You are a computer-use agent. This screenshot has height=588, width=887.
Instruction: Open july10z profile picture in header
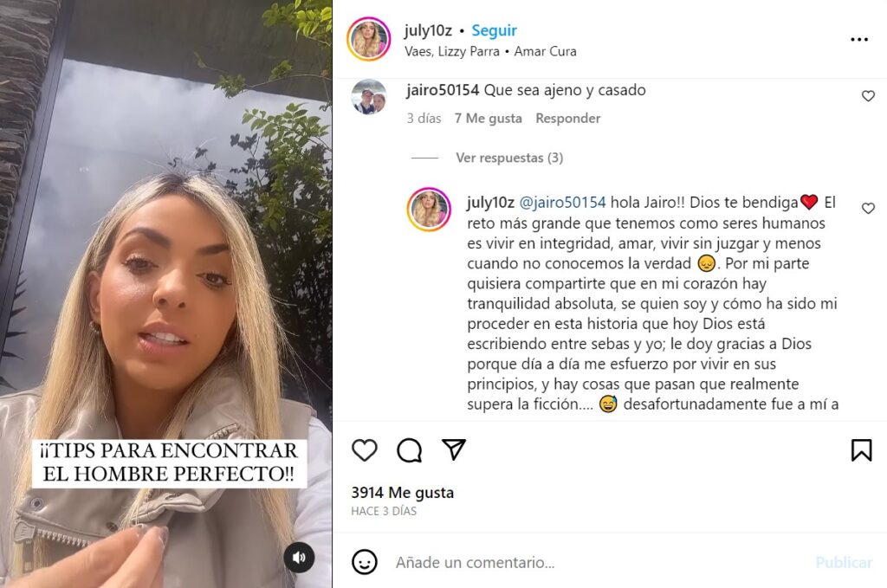(369, 39)
